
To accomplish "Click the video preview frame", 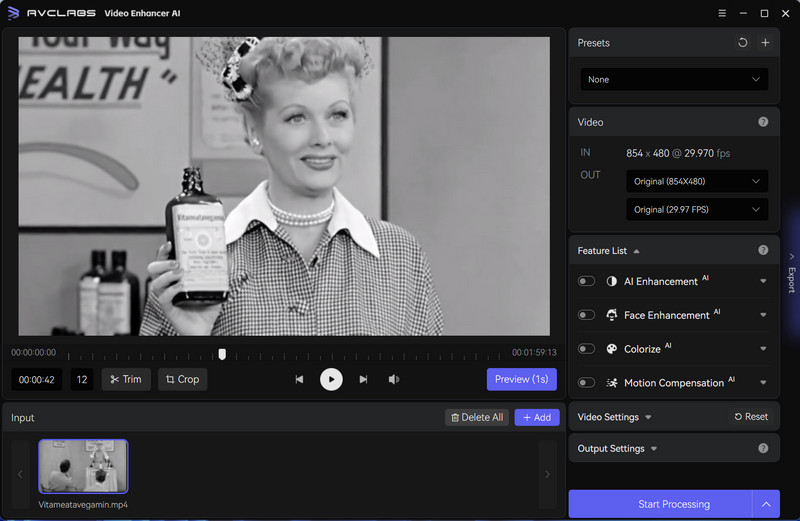I will pos(284,186).
